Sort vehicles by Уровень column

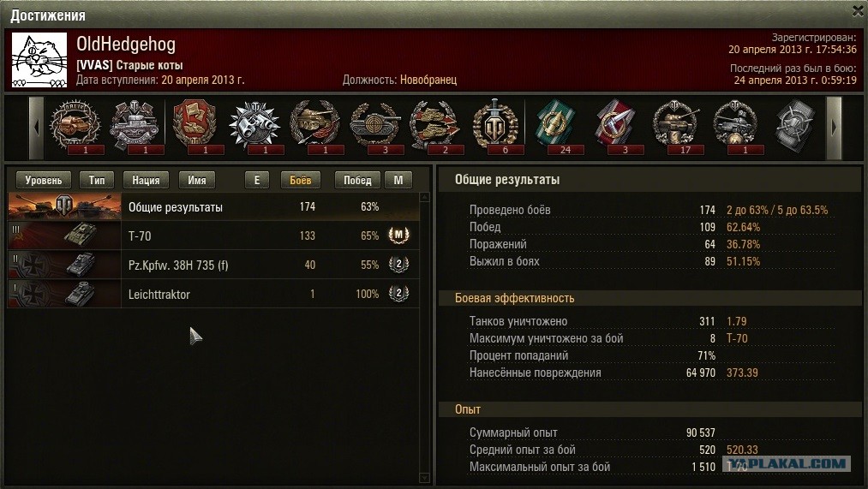click(x=44, y=180)
